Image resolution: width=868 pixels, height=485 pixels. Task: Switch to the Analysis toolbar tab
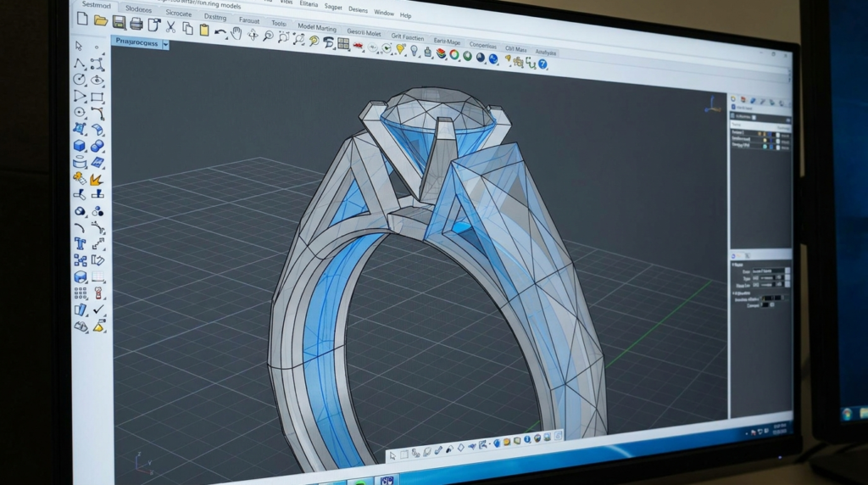[x=546, y=52]
